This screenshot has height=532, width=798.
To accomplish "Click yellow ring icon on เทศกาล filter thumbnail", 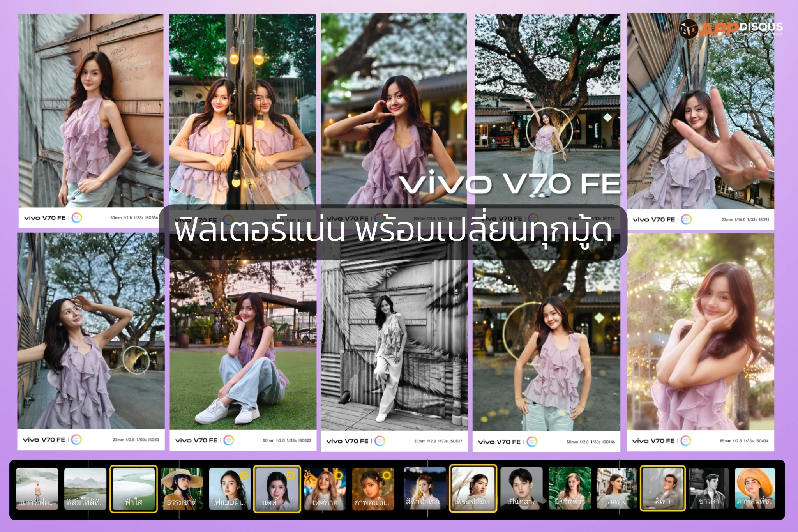I will coord(339,475).
